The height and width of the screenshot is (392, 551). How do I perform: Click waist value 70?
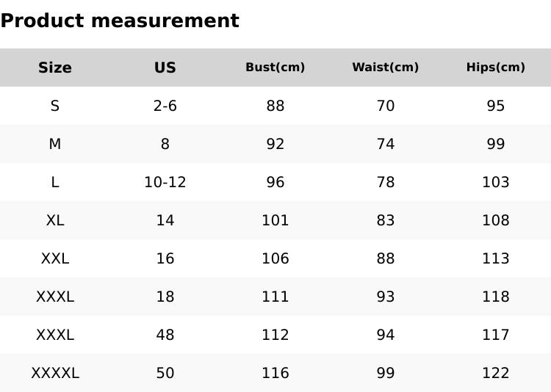coord(386,106)
